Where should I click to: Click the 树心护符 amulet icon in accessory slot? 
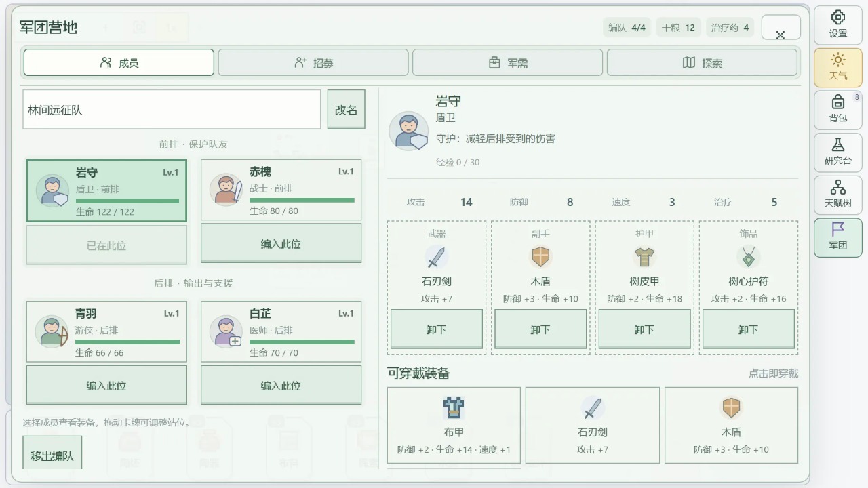[748, 257]
